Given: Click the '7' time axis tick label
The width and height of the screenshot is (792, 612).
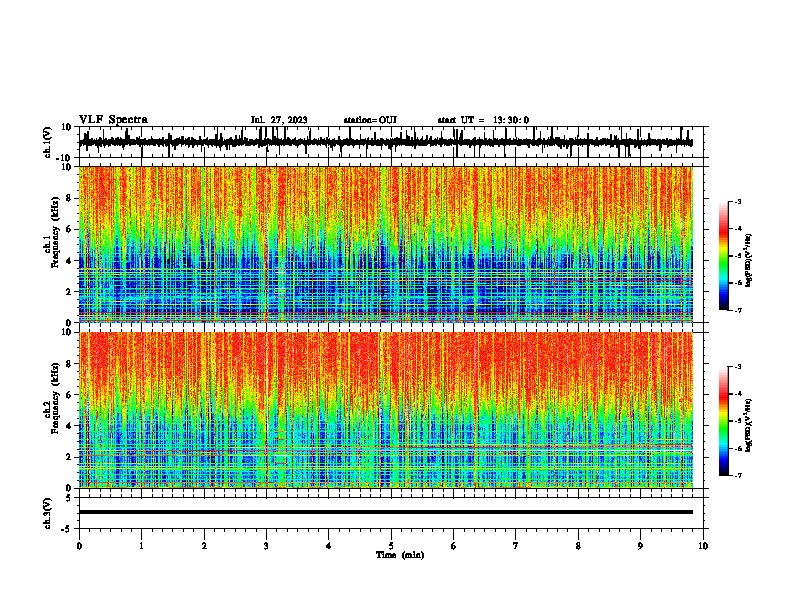Looking at the screenshot, I should (x=516, y=546).
